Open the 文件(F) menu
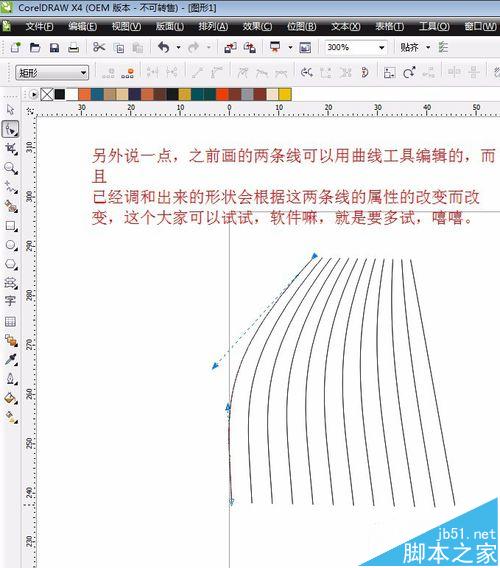This screenshot has height=568, width=500. coord(39,26)
